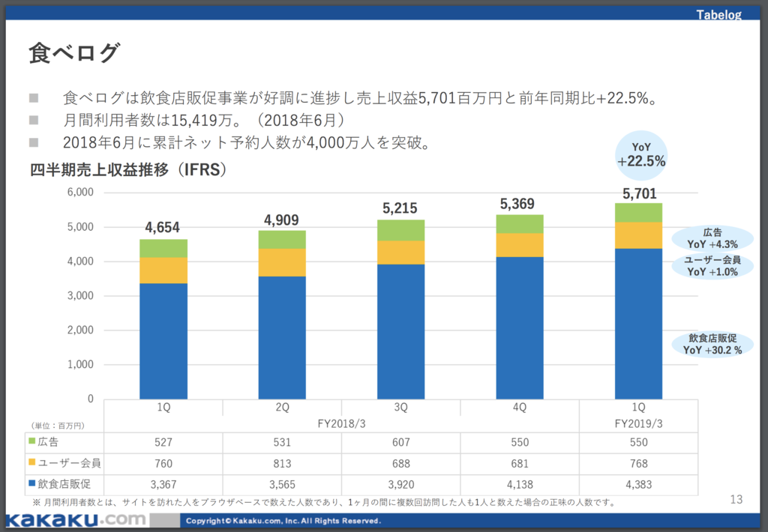Click the bullet line mentioning 4,000万人

[247, 143]
